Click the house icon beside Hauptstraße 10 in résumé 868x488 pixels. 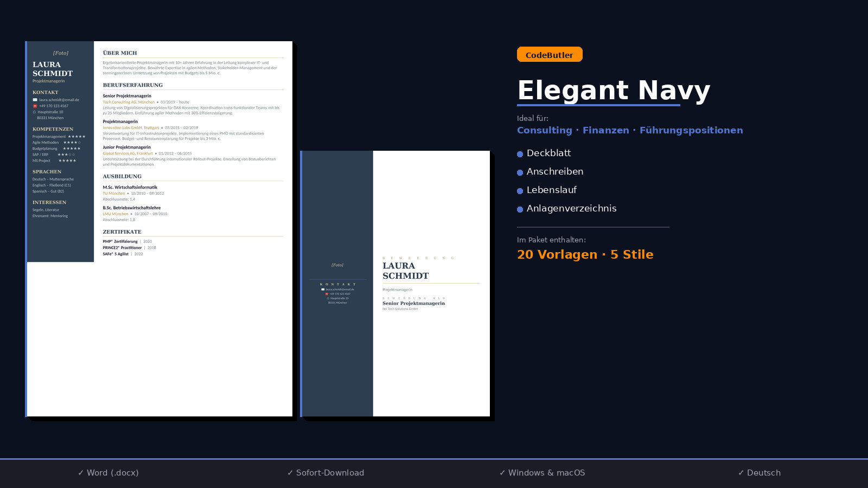(x=34, y=112)
